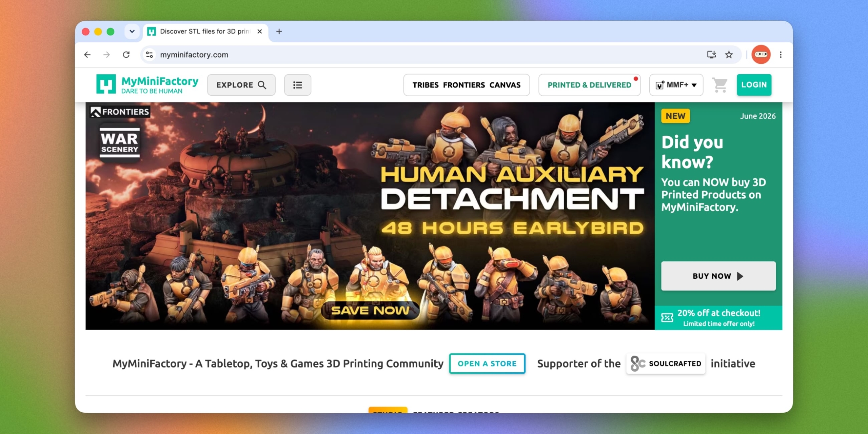Click OPEN A STORE button

coord(487,363)
